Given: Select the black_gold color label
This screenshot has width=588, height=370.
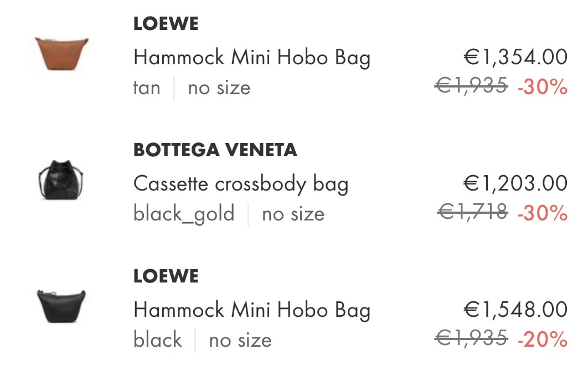Looking at the screenshot, I should tap(184, 213).
